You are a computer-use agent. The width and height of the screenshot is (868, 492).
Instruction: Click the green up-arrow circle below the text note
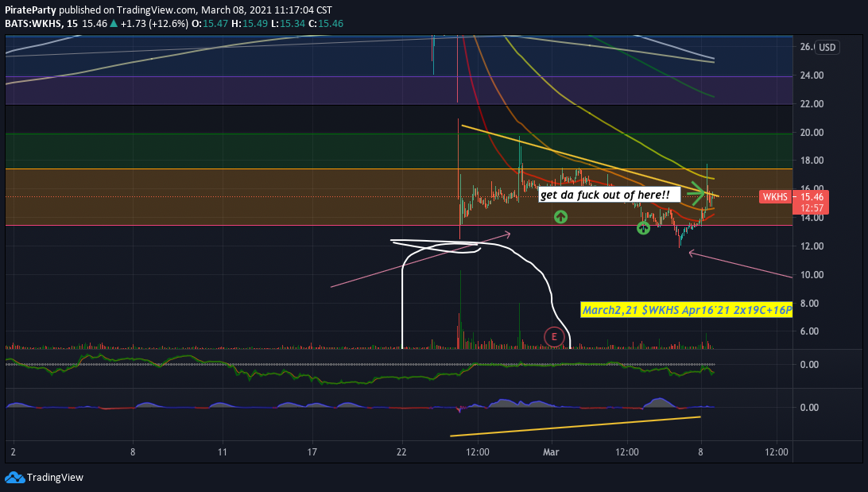pyautogui.click(x=560, y=217)
